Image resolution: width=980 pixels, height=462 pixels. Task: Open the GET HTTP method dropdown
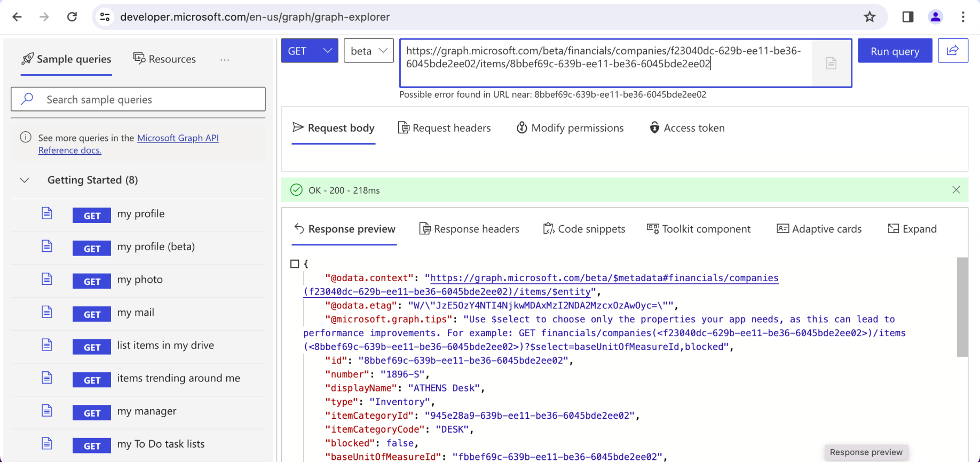310,51
